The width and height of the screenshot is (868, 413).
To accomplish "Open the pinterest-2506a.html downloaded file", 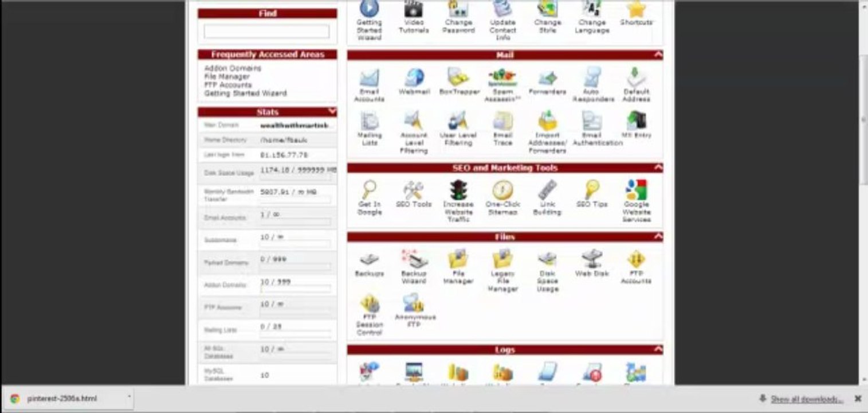I will [x=62, y=399].
